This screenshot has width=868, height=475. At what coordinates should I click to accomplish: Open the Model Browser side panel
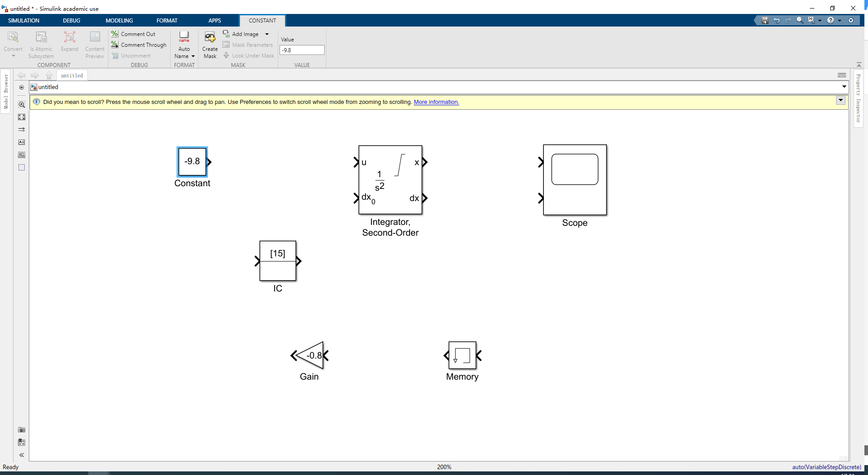click(6, 92)
